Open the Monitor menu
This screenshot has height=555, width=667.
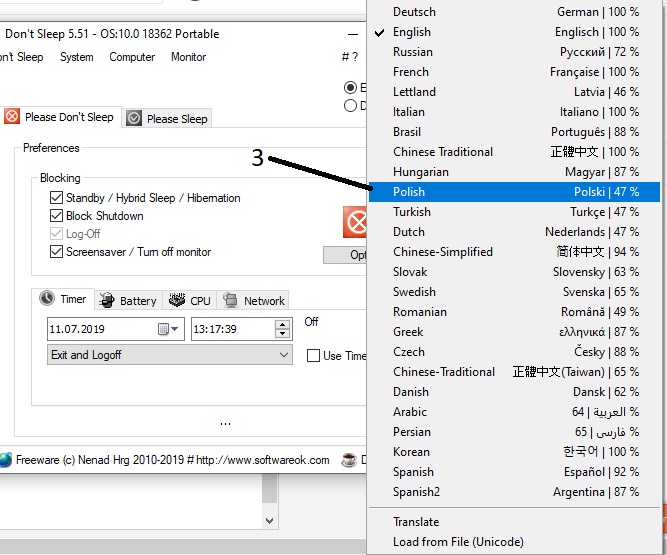click(188, 57)
